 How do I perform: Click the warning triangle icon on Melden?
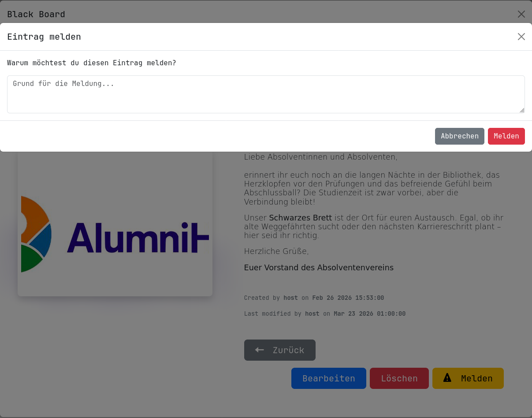[447, 378]
